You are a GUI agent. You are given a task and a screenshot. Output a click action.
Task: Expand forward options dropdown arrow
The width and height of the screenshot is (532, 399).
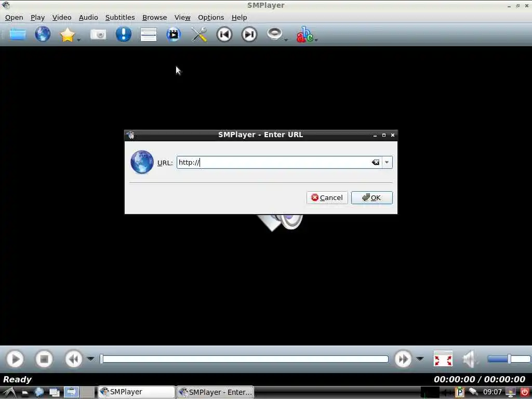click(420, 358)
